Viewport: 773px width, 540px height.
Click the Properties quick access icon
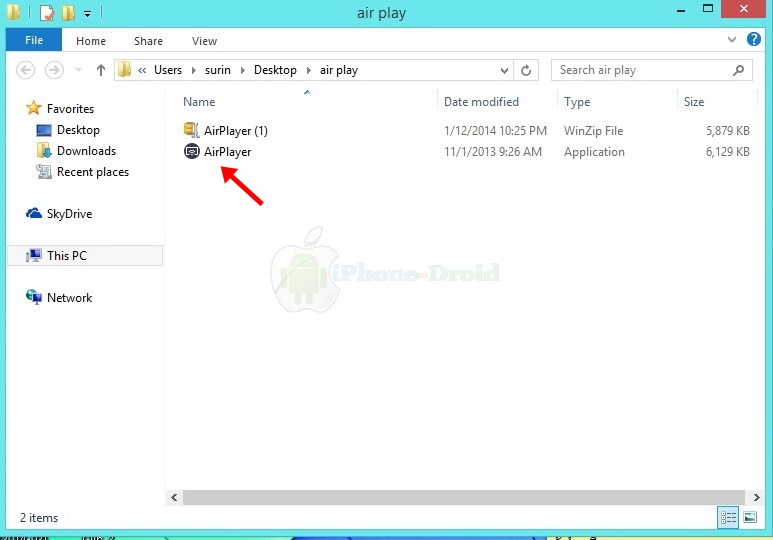[46, 14]
